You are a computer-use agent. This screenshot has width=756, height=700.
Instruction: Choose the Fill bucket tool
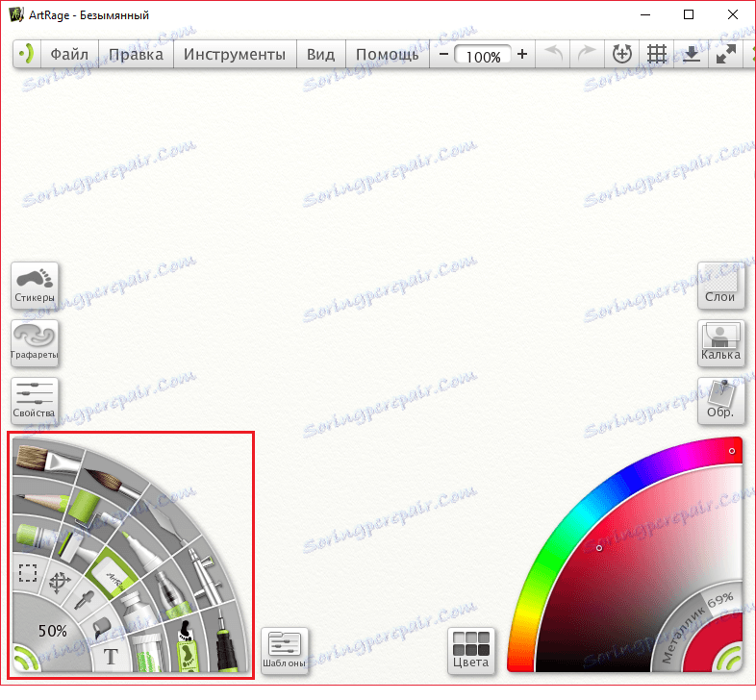[101, 627]
